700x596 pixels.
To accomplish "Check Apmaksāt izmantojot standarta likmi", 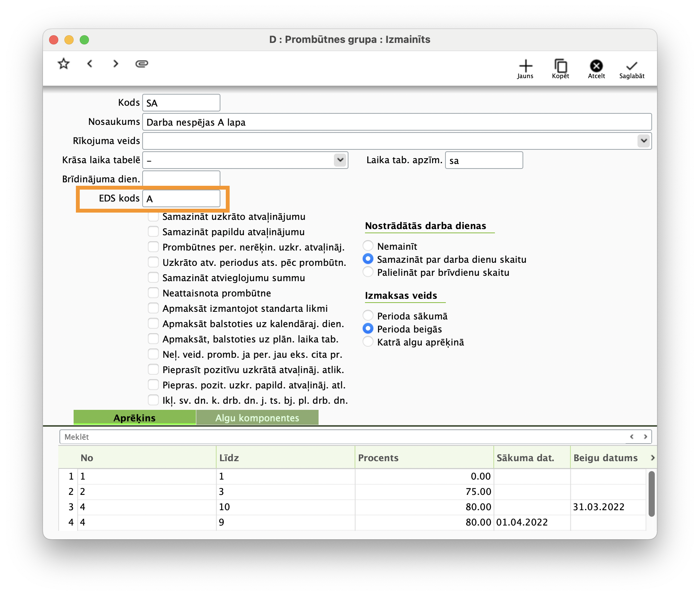I will pyautogui.click(x=153, y=308).
